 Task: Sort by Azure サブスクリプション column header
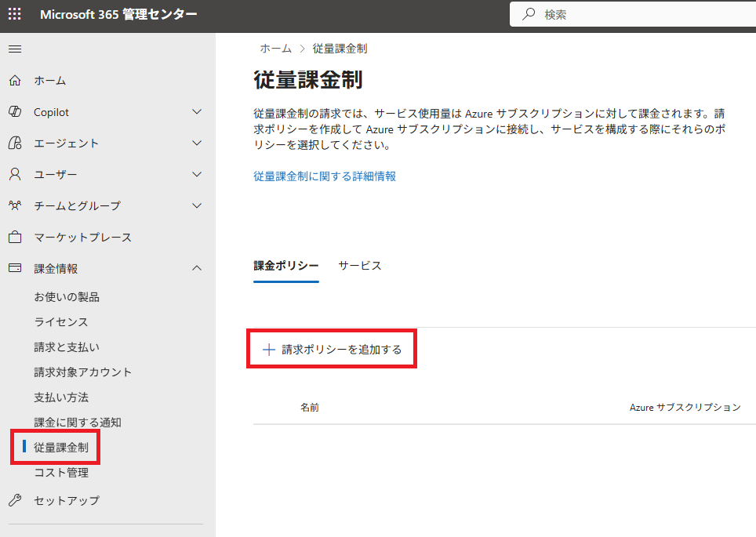pyautogui.click(x=685, y=408)
